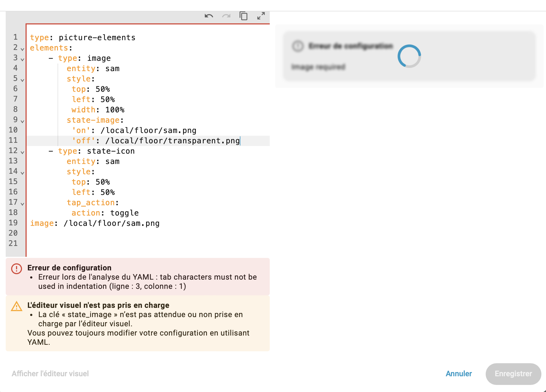Collapse the elements block on line 2

pyautogui.click(x=23, y=49)
